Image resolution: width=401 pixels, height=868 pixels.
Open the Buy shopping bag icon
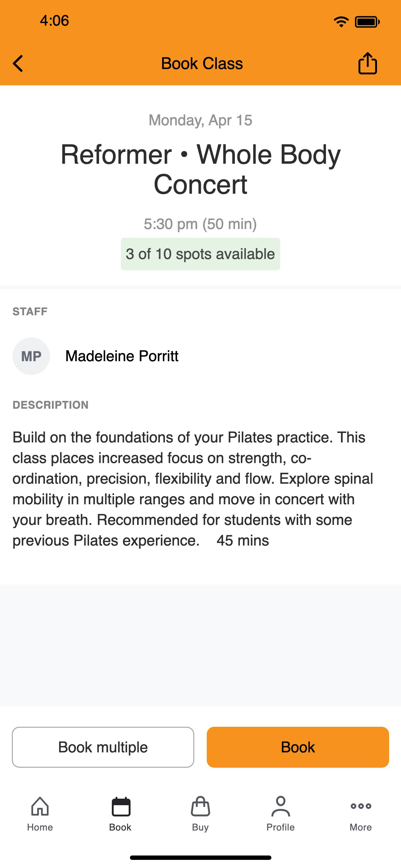coord(200,806)
